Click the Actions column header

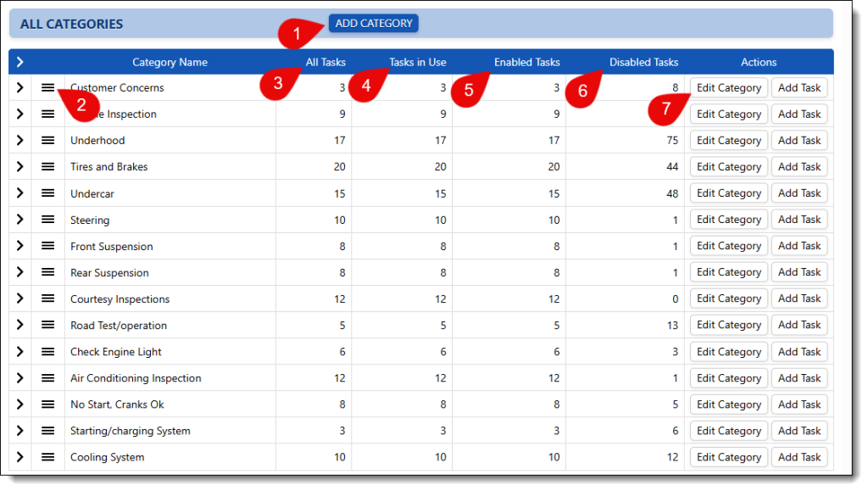pos(759,62)
